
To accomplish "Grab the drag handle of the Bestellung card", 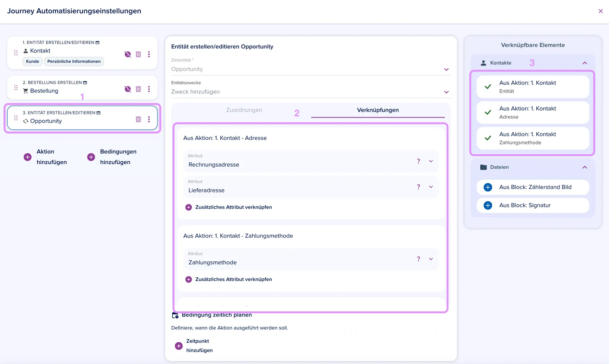I will click(x=16, y=87).
